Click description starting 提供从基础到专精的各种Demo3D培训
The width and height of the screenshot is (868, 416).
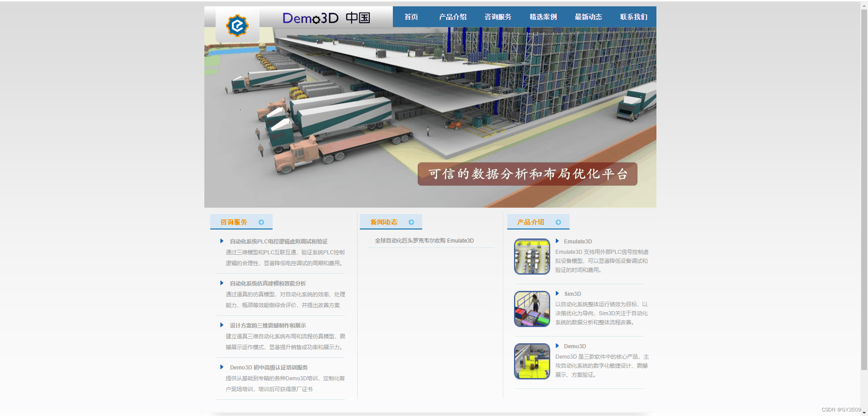click(285, 384)
